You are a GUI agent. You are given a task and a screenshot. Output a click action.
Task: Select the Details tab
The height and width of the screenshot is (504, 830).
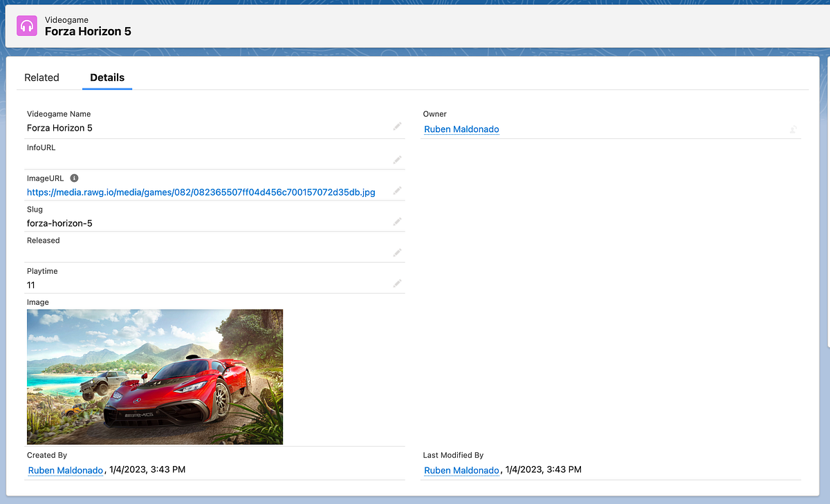point(107,77)
